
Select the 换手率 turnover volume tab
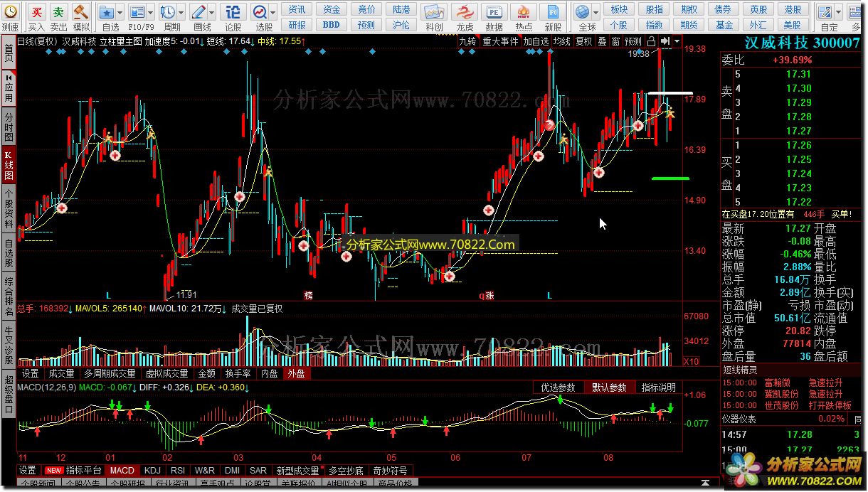(x=238, y=373)
